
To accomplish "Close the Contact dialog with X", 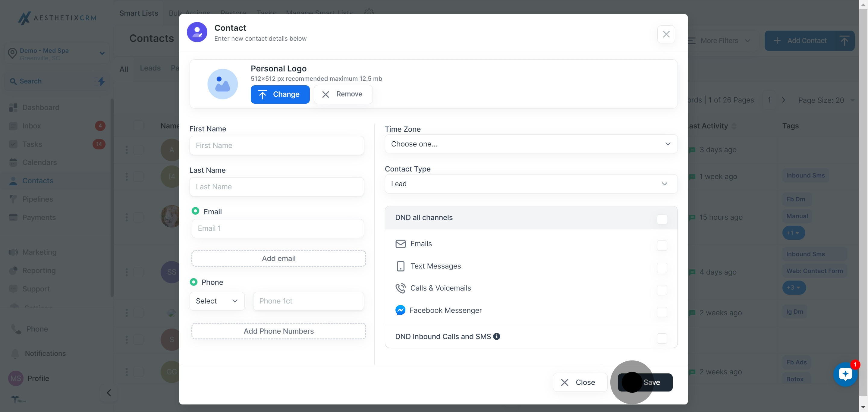I will tap(666, 34).
